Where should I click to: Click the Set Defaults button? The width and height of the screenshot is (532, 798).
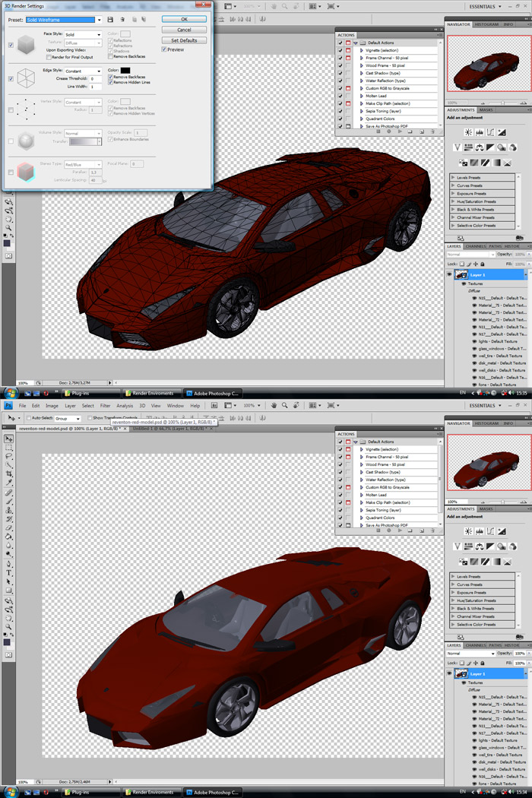coord(184,40)
